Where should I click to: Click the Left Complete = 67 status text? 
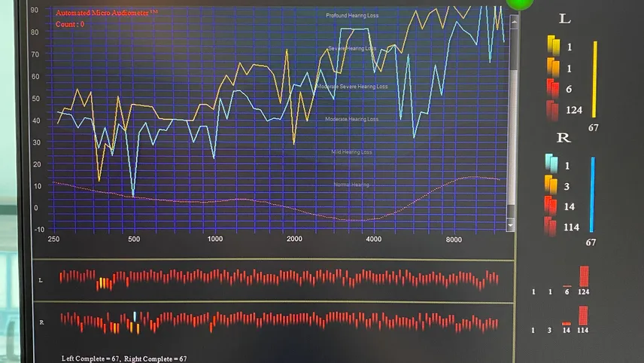91,358
